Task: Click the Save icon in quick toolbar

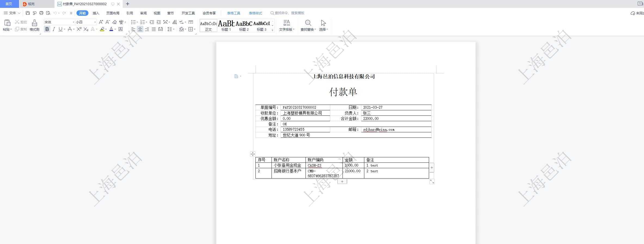Action: 27,13
